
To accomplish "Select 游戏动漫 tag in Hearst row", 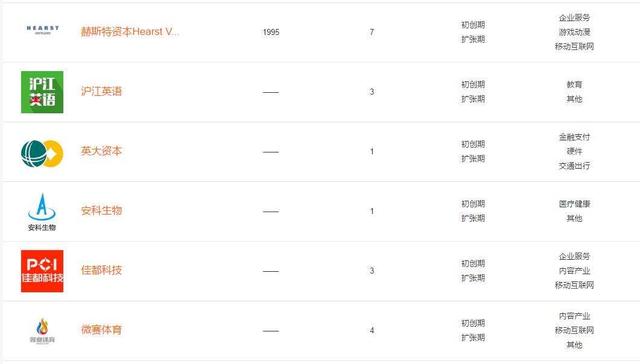I will 574,32.
